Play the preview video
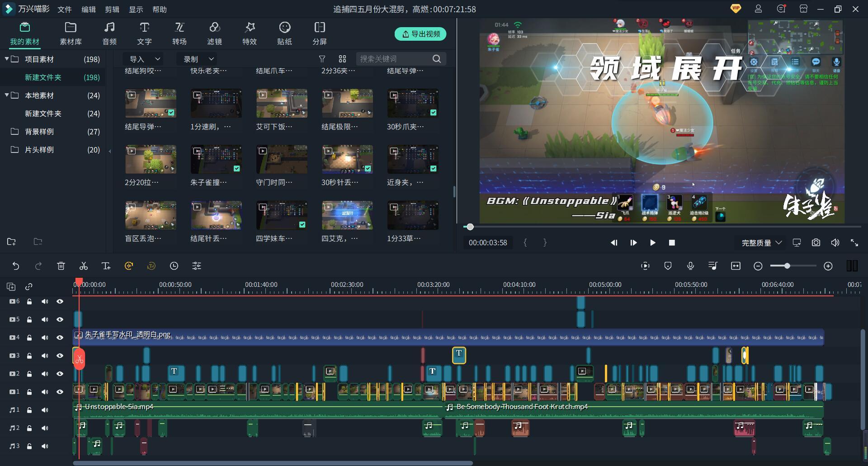 click(652, 243)
